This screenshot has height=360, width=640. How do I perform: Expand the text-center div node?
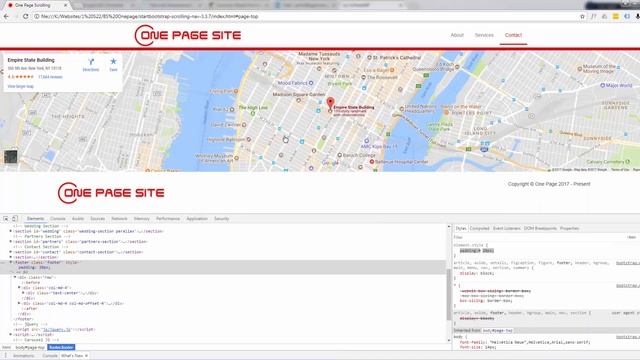tap(23, 293)
